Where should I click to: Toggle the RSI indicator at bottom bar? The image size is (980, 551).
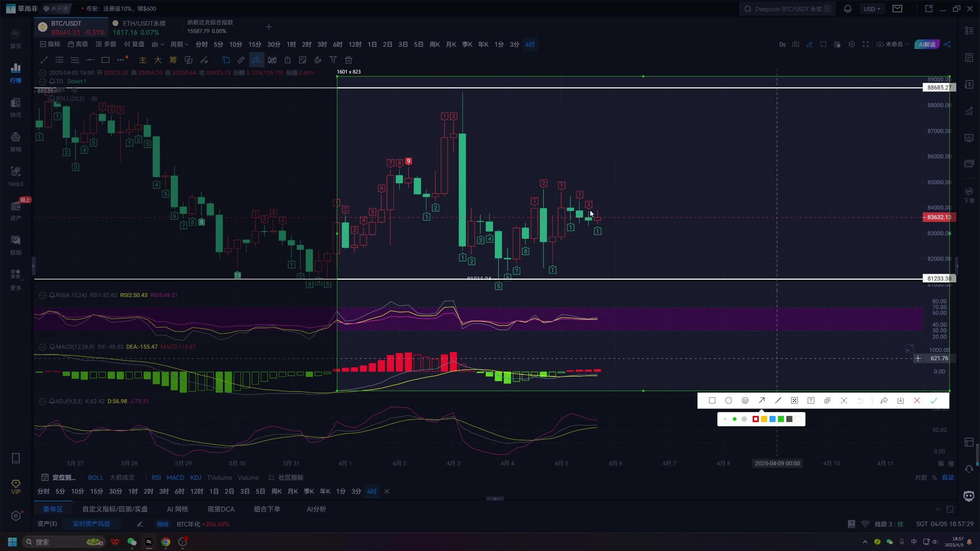coord(156,478)
